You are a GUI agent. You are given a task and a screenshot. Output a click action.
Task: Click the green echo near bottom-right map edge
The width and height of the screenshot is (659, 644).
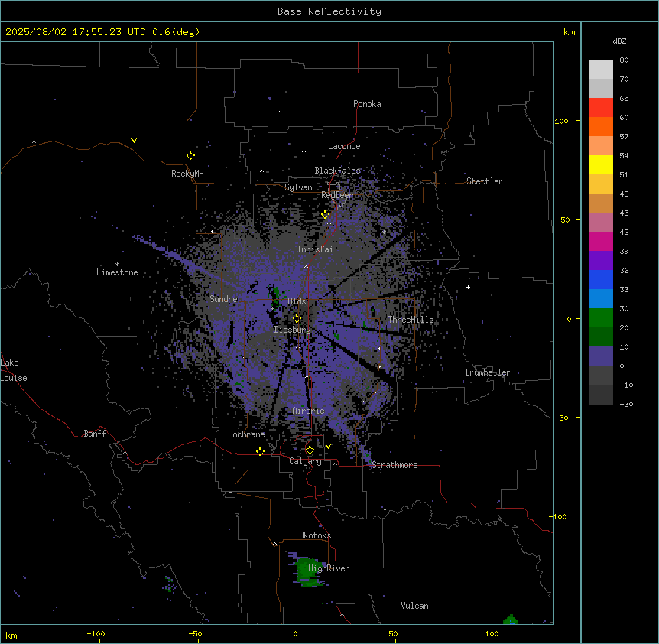(510, 620)
